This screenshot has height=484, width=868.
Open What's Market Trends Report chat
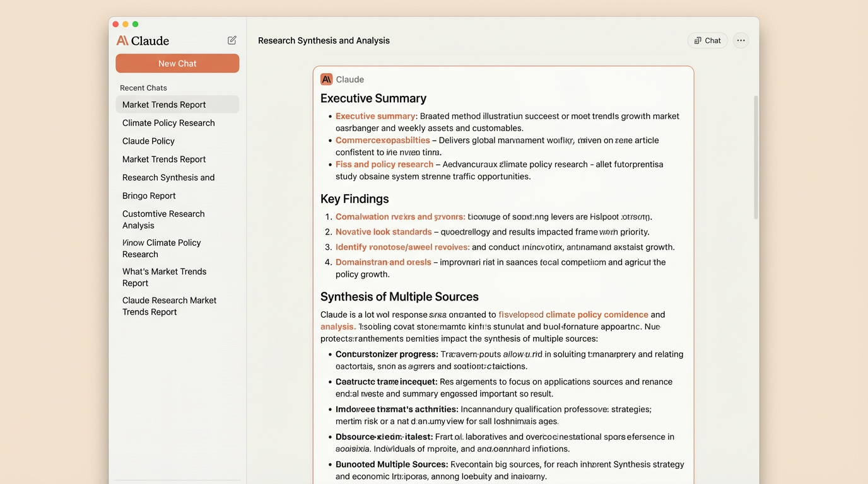[x=164, y=277]
